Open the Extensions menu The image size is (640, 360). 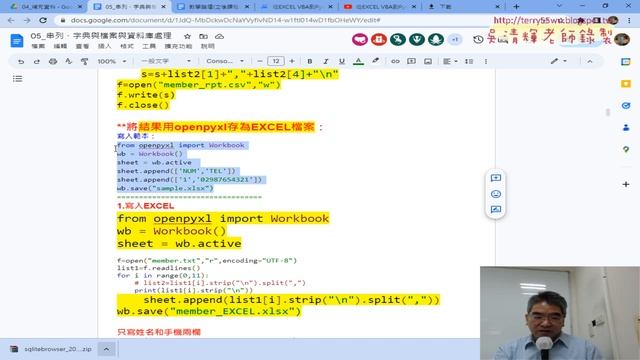178,46
